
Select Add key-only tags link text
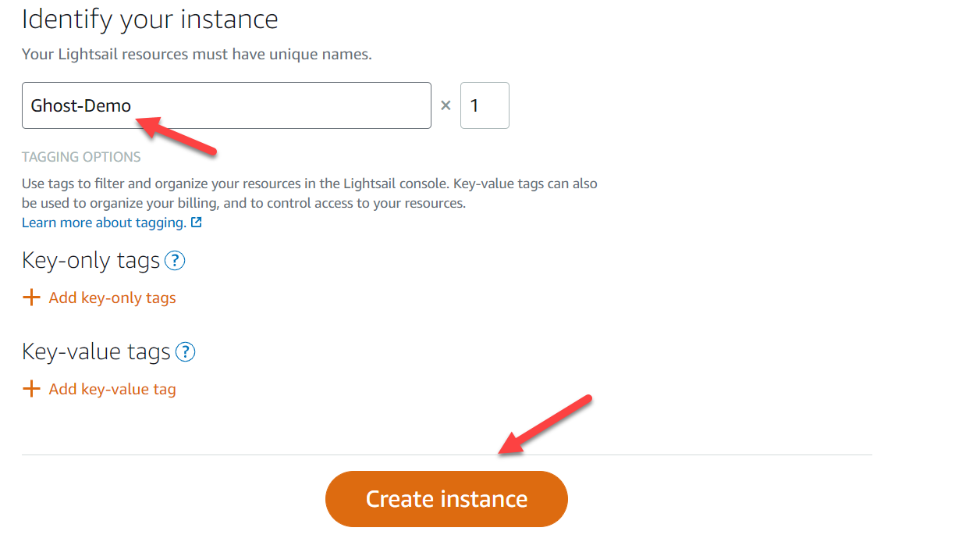[x=112, y=298]
